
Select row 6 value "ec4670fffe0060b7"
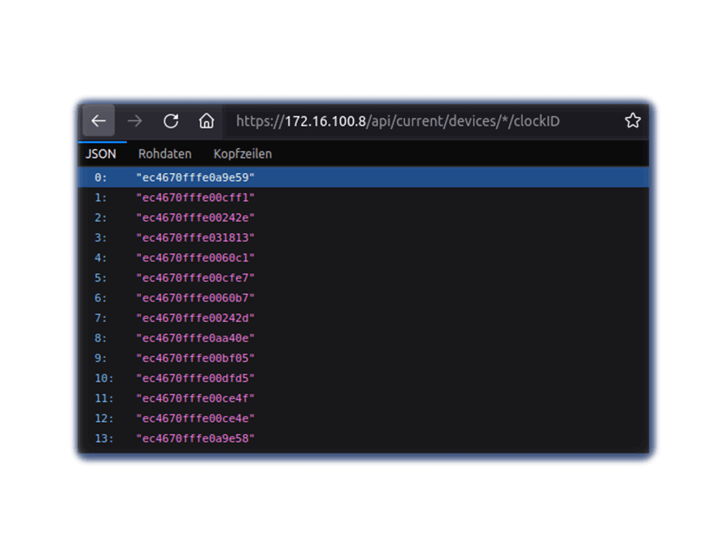click(195, 297)
